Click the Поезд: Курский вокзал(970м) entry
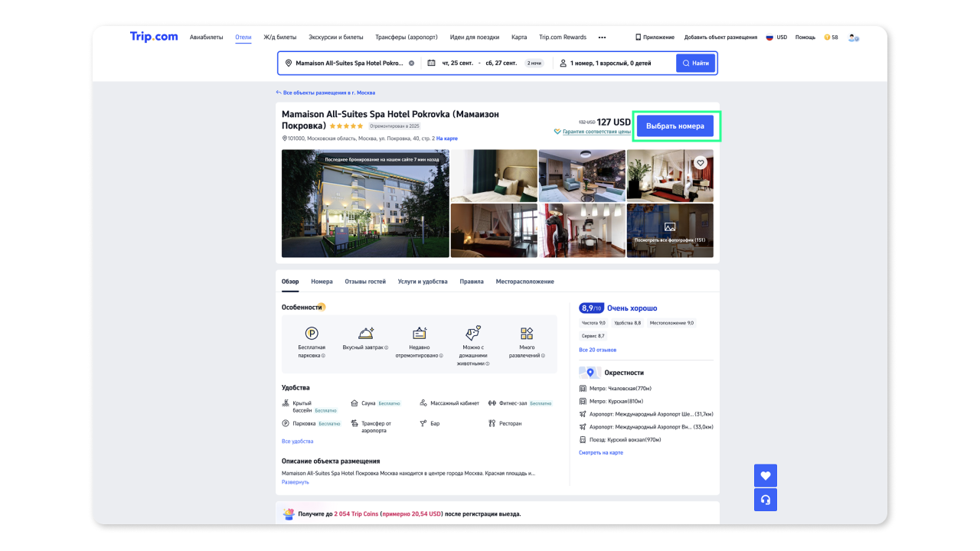 [x=620, y=440]
